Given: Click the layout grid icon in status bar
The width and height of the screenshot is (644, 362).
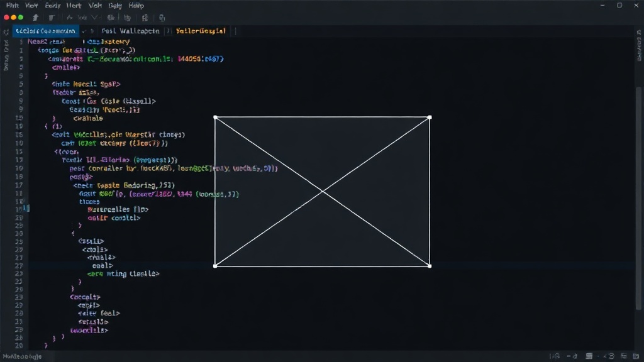Looking at the screenshot, I should [589, 356].
